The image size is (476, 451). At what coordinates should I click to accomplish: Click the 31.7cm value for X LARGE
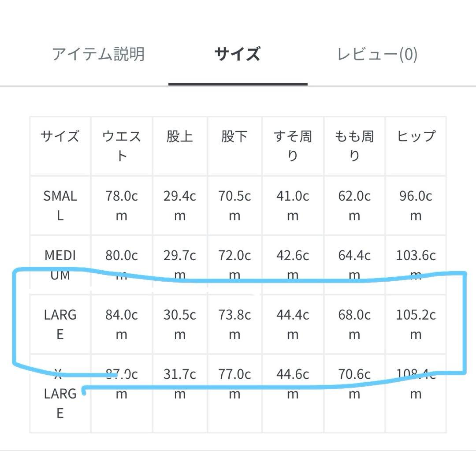180,384
